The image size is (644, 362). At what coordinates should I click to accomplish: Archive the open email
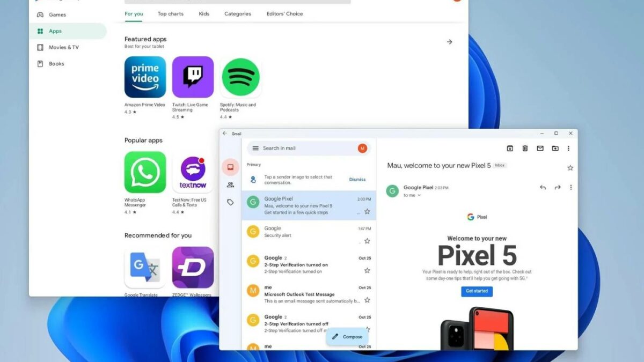[x=510, y=149]
